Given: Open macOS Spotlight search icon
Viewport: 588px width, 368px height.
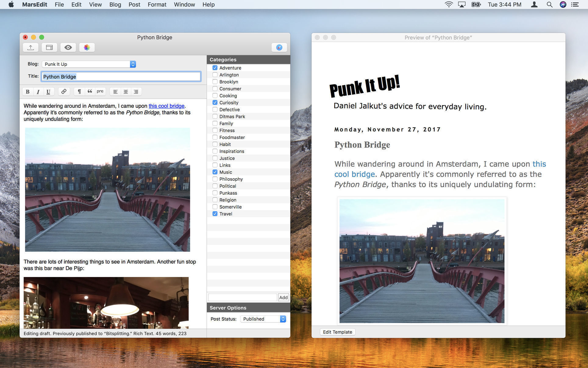Looking at the screenshot, I should [x=549, y=5].
